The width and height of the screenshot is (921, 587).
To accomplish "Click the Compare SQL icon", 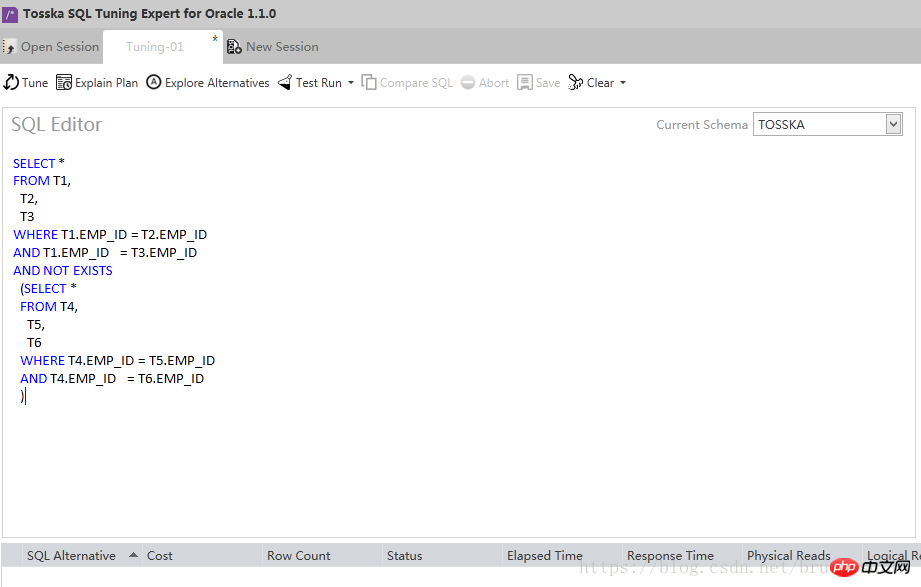I will click(369, 83).
